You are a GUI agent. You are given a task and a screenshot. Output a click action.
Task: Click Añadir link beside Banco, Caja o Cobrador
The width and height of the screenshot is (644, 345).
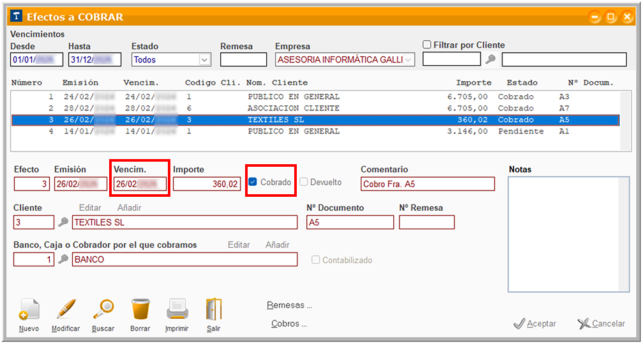[277, 245]
